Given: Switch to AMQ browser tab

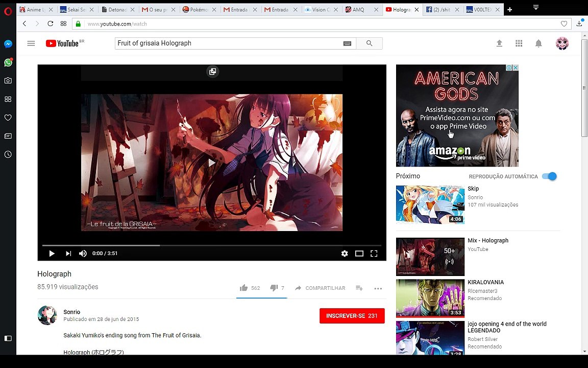Looking at the screenshot, I should click(x=358, y=10).
